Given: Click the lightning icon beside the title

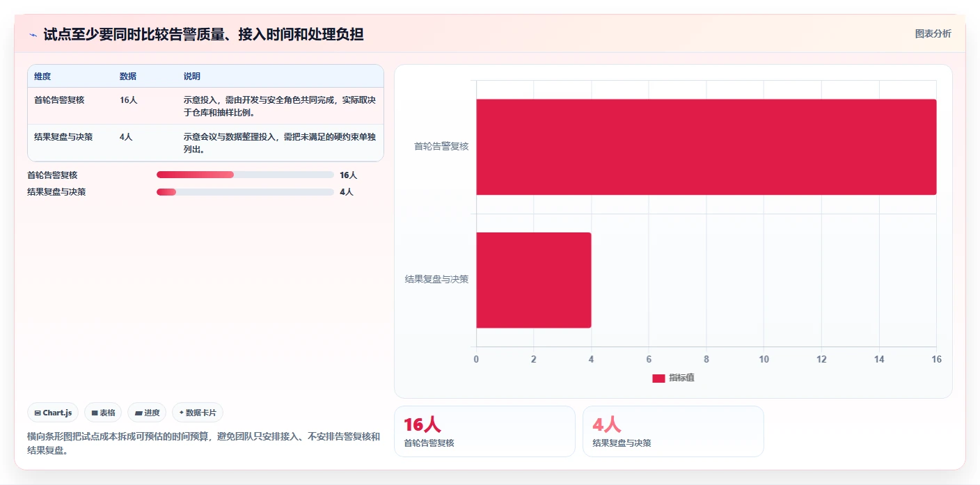Looking at the screenshot, I should point(33,34).
